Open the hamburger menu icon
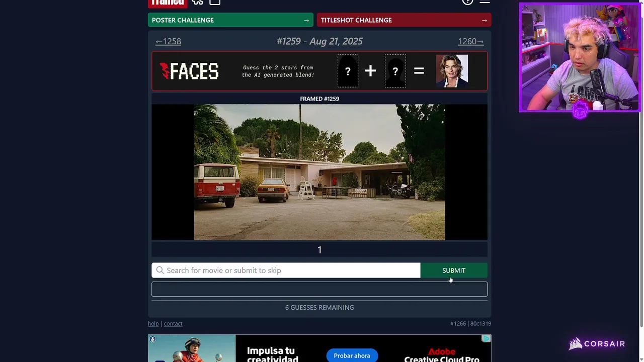644x362 pixels. pyautogui.click(x=485, y=2)
